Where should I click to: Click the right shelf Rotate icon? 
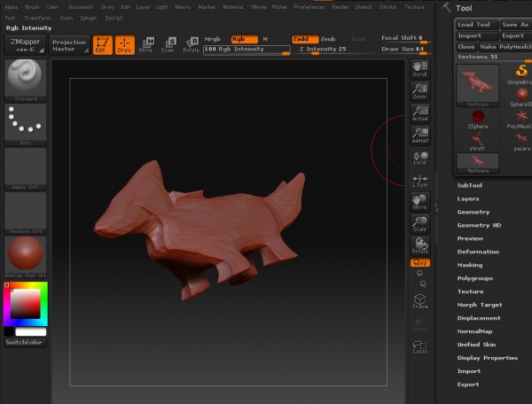(420, 245)
